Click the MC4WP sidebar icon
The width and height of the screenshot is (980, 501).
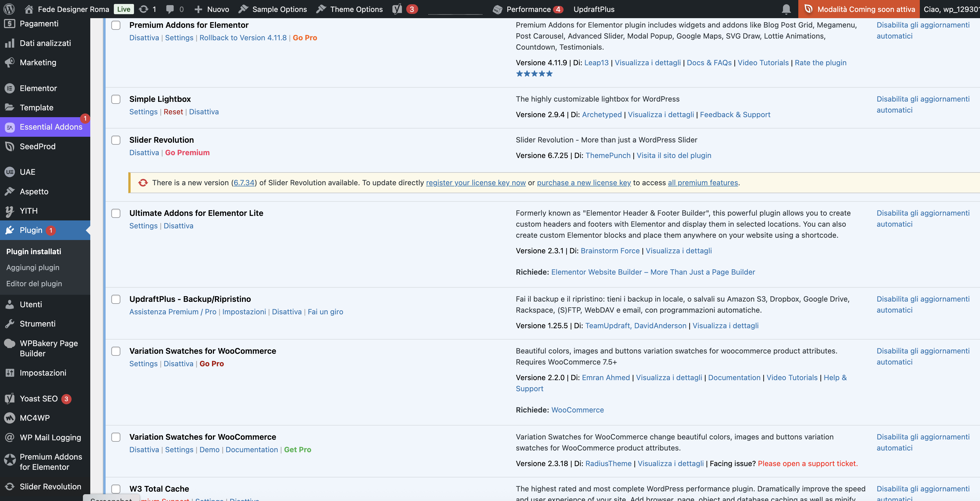pos(10,418)
